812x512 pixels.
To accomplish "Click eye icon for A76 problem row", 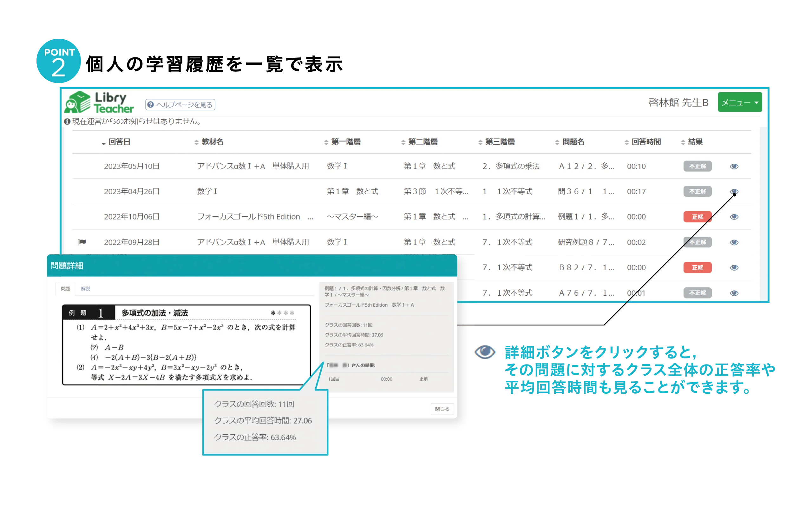I will click(x=734, y=293).
